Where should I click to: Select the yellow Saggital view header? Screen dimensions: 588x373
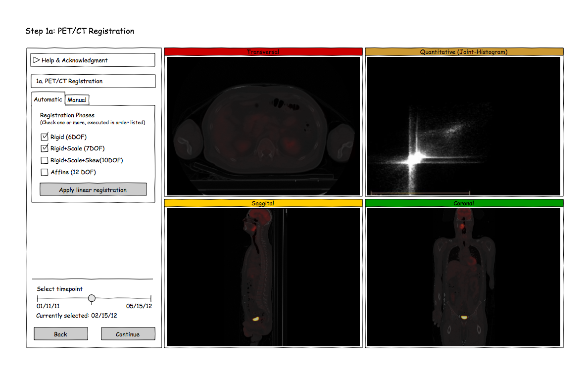coord(263,203)
